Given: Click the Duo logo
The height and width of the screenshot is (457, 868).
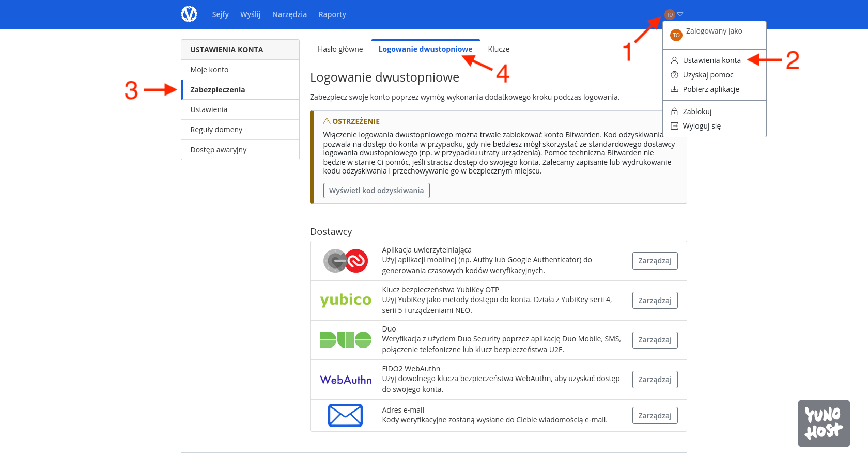Looking at the screenshot, I should pyautogui.click(x=346, y=340).
